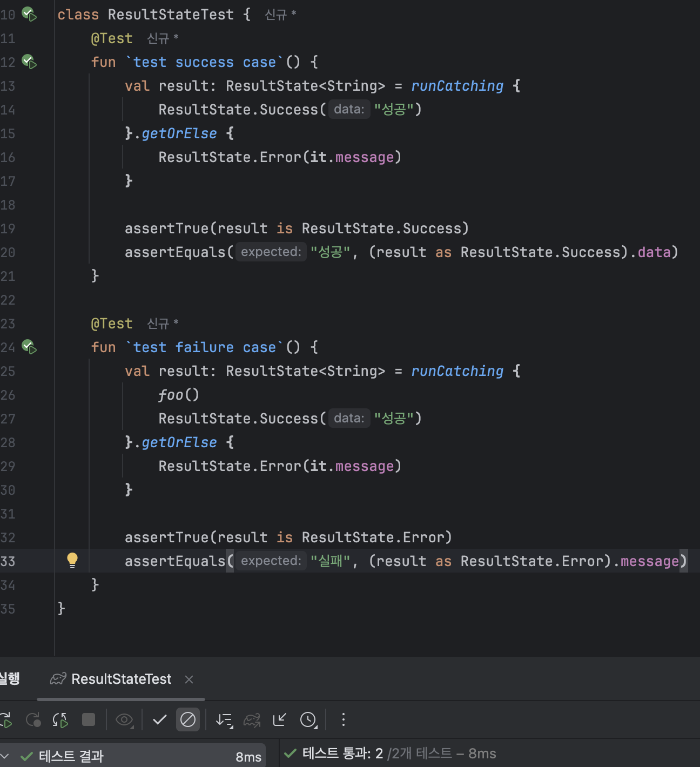Click the 8ms duration in the 테스트 결과 row

pyautogui.click(x=248, y=757)
